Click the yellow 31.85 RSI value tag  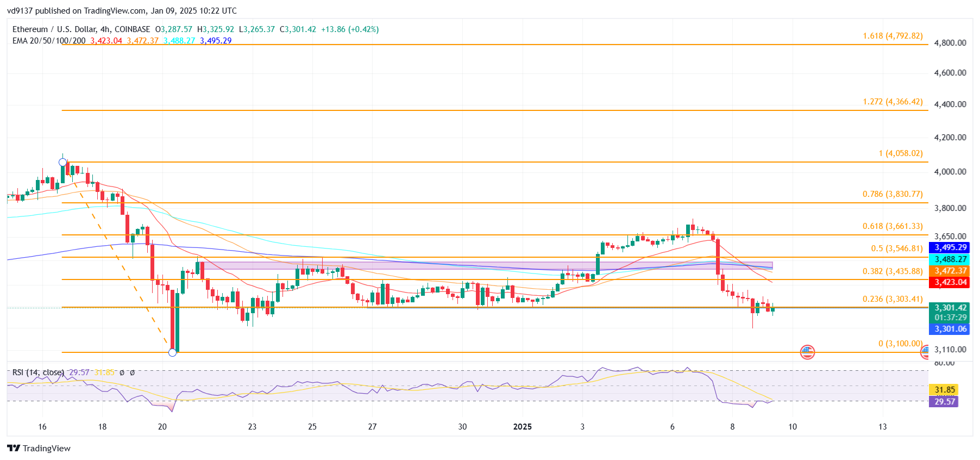[x=945, y=390]
